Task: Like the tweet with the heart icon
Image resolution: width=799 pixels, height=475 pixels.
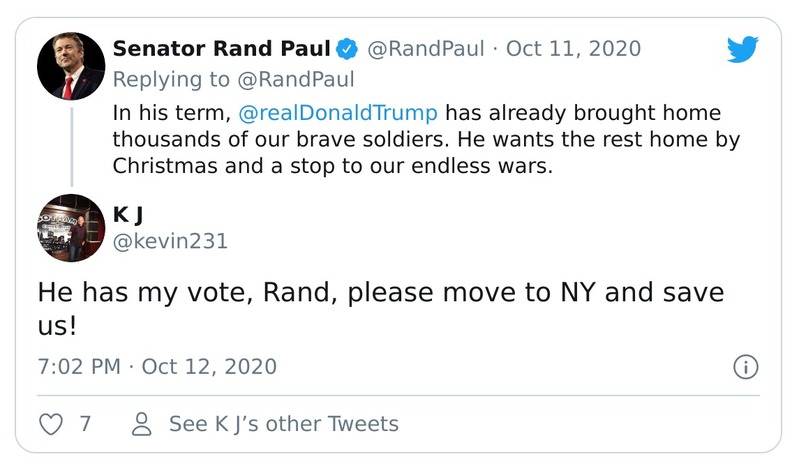Action: click(50, 424)
